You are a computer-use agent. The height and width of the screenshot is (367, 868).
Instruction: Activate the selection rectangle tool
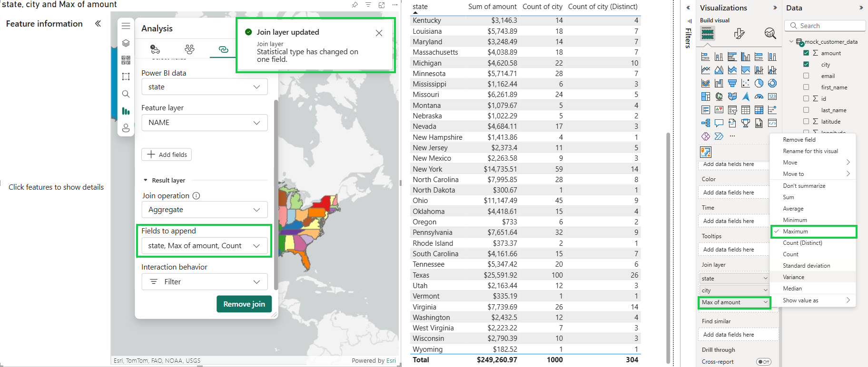[126, 77]
